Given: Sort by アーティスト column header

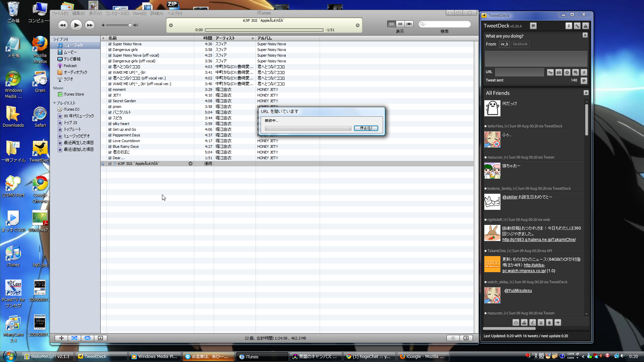Looking at the screenshot, I should (234, 38).
